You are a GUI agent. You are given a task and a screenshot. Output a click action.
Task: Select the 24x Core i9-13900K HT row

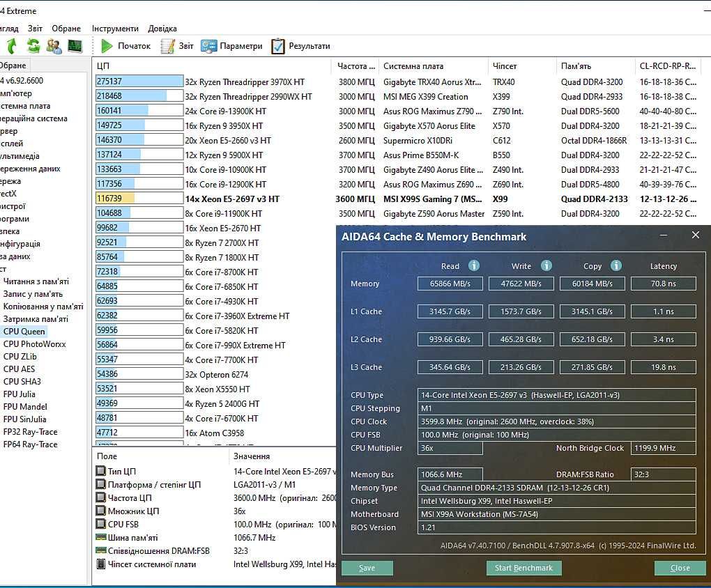[226, 111]
